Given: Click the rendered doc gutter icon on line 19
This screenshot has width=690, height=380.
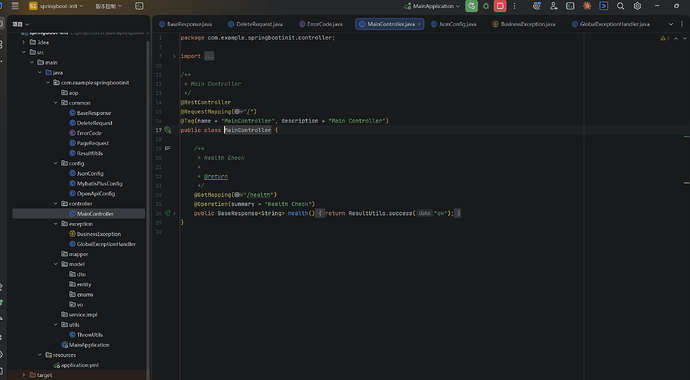Looking at the screenshot, I should click(168, 149).
